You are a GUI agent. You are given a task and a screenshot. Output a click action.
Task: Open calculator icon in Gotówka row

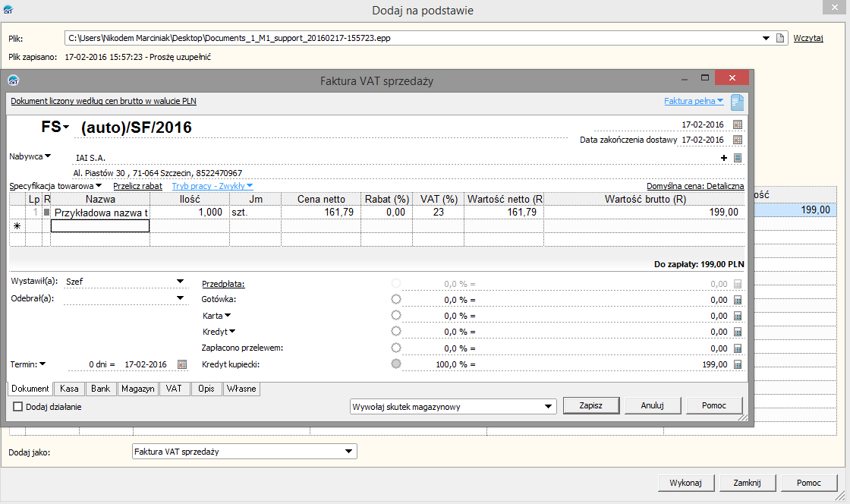pyautogui.click(x=737, y=300)
